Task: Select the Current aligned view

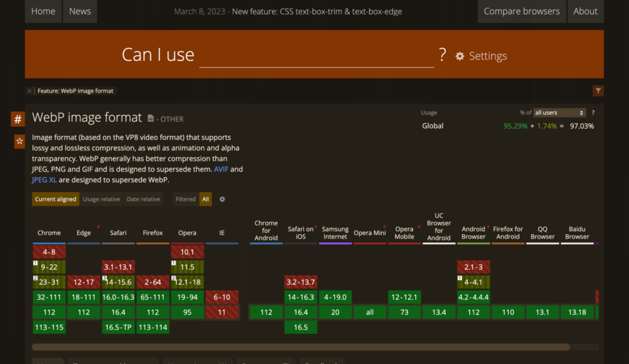Action: tap(55, 199)
